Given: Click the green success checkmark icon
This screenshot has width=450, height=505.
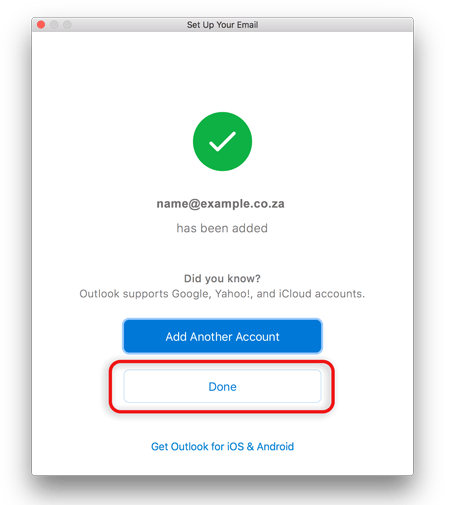Looking at the screenshot, I should pyautogui.click(x=222, y=141).
